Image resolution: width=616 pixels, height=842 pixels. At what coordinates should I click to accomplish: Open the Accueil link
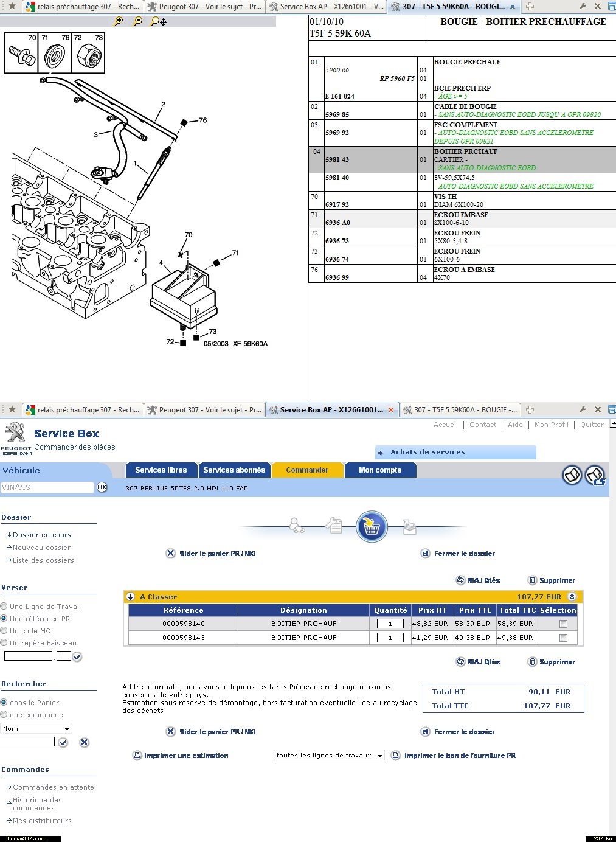tap(446, 425)
